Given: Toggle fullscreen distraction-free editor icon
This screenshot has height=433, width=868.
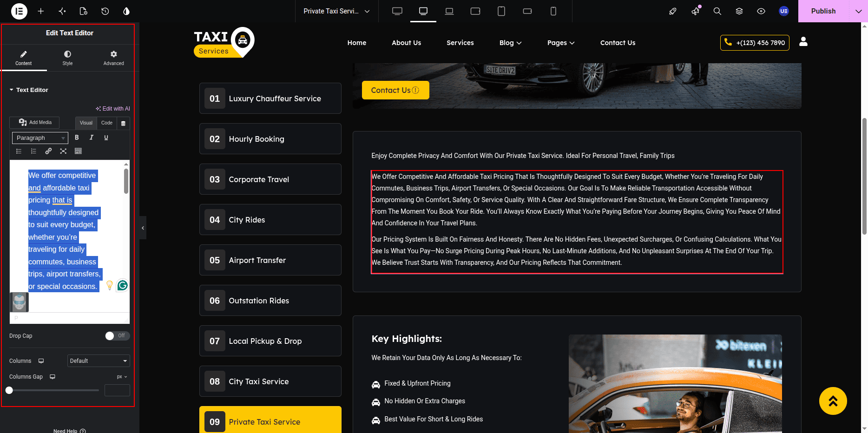Looking at the screenshot, I should tap(63, 151).
